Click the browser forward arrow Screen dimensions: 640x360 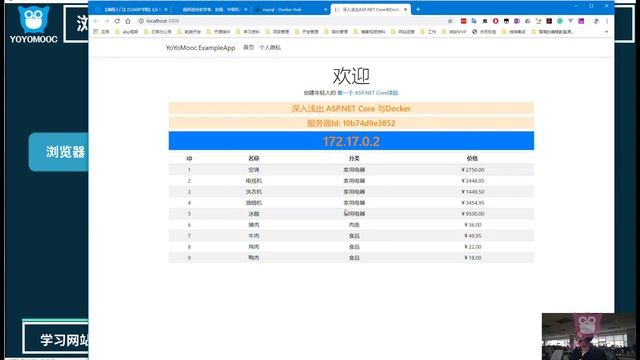pyautogui.click(x=107, y=21)
